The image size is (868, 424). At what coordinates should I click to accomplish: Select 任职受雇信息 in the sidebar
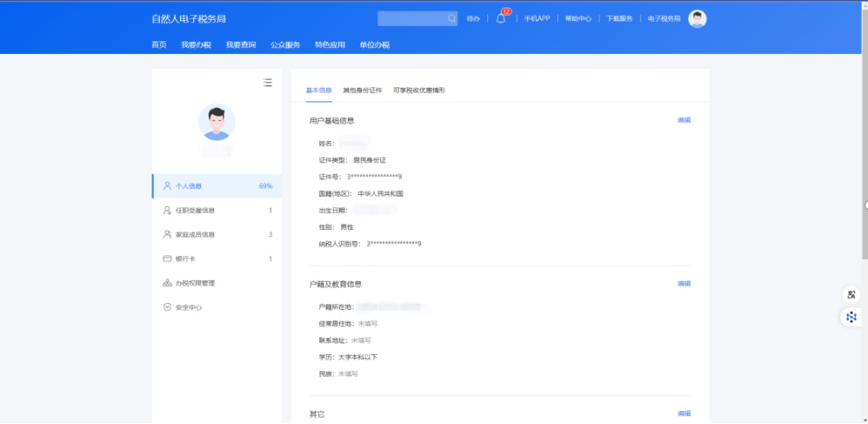click(x=195, y=211)
